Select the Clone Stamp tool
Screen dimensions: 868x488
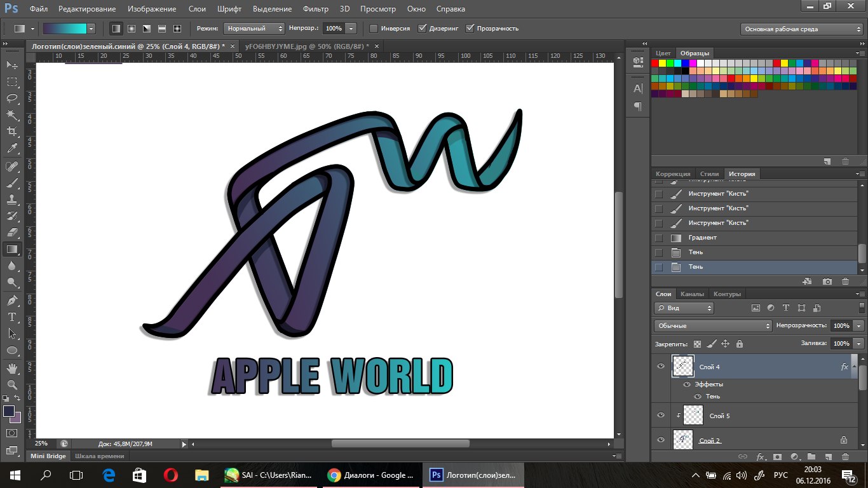[12, 200]
